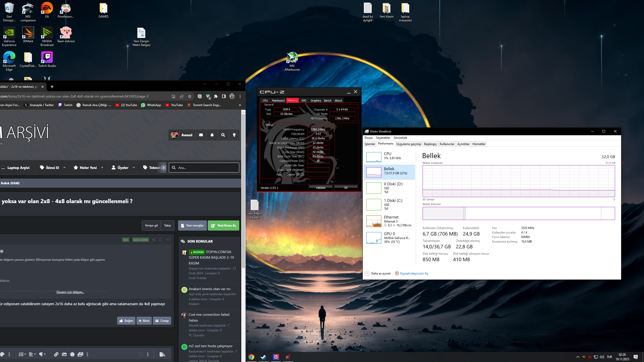Open Task Manager Seçenekler menu
The width and height of the screenshot is (644, 362).
pyautogui.click(x=383, y=138)
